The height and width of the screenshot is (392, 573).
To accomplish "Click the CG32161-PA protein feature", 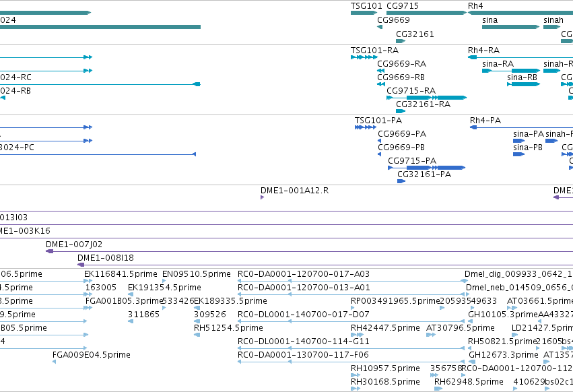I will pyautogui.click(x=401, y=181).
